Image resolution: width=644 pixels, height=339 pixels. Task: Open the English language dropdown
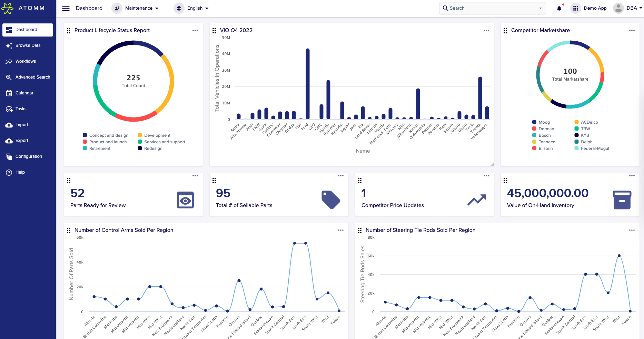point(191,8)
